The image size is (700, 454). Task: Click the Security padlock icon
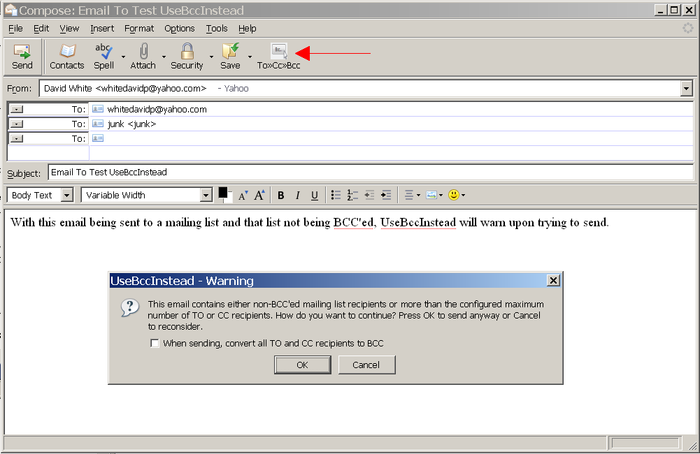(187, 56)
